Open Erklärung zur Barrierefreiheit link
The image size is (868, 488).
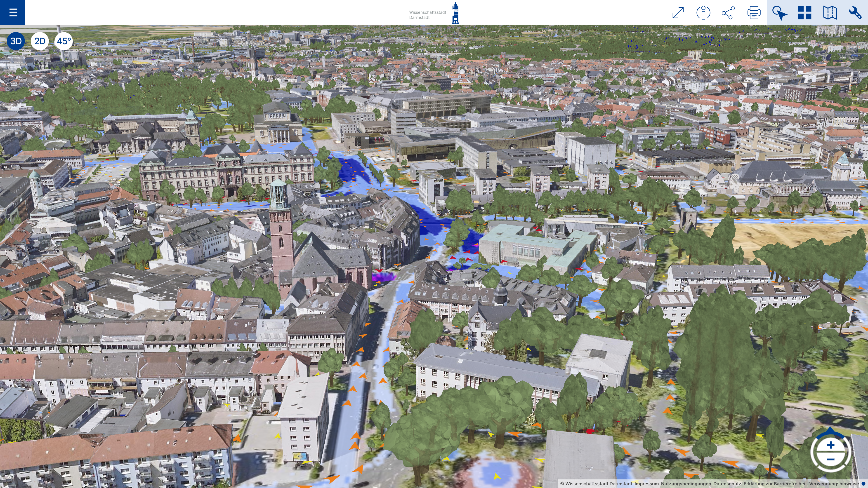pos(775,484)
